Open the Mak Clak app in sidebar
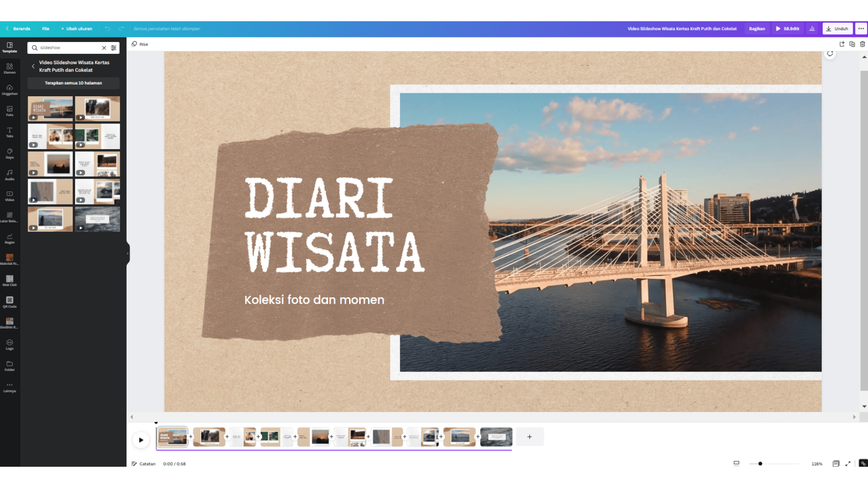The image size is (868, 488). tap(9, 281)
